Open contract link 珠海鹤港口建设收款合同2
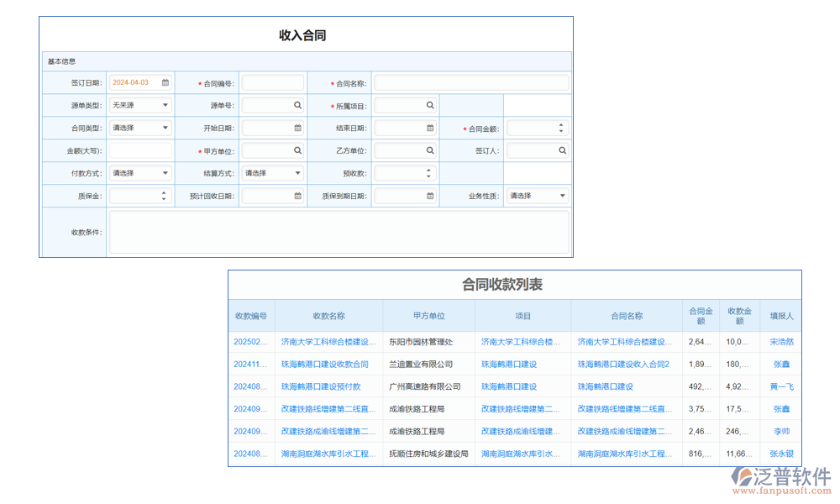 pos(627,364)
